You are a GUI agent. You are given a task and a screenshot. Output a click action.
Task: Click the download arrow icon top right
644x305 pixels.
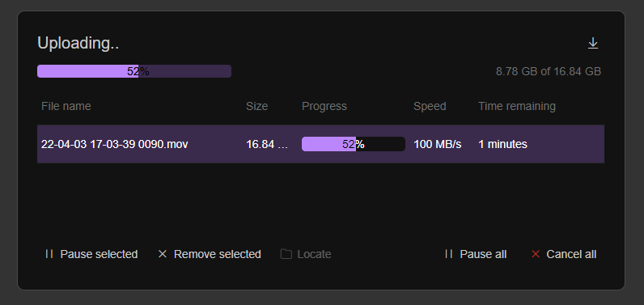click(x=593, y=43)
